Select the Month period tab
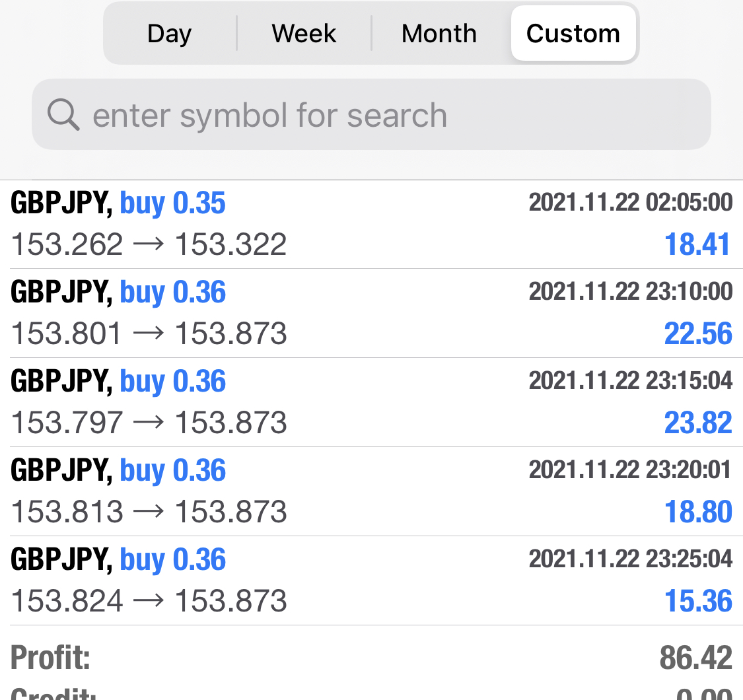This screenshot has width=743, height=700. pos(439,34)
